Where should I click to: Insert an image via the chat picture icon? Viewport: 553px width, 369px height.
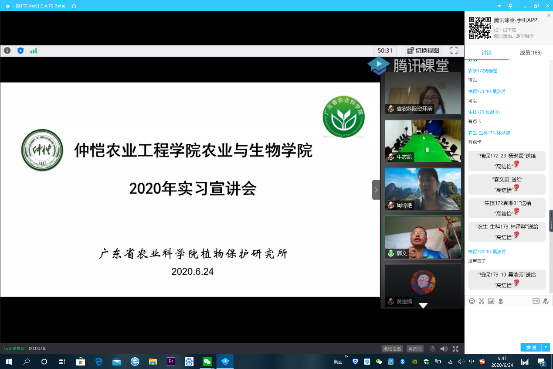(x=491, y=301)
